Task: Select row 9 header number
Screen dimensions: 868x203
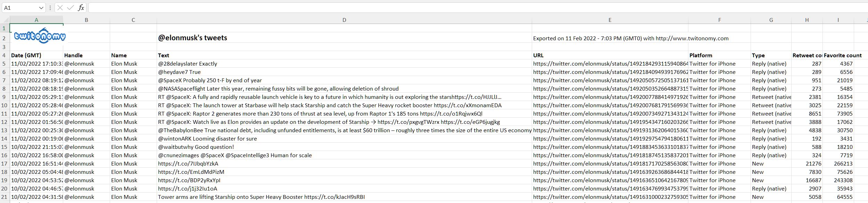Action: [5, 97]
